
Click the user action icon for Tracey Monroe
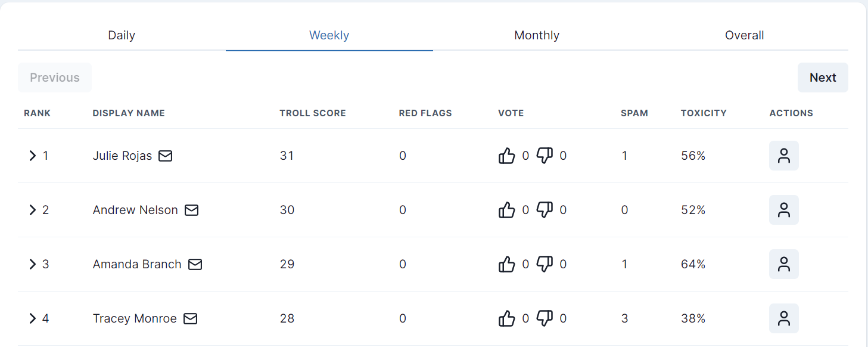coord(784,318)
